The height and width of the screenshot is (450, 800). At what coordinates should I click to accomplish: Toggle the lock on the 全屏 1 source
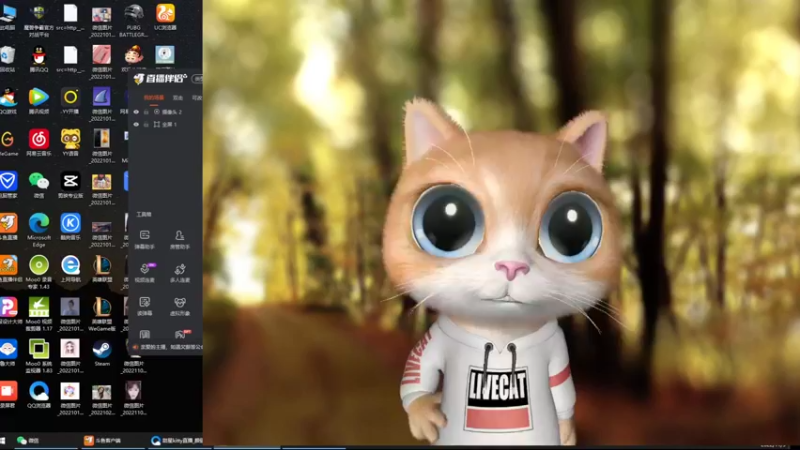click(146, 124)
